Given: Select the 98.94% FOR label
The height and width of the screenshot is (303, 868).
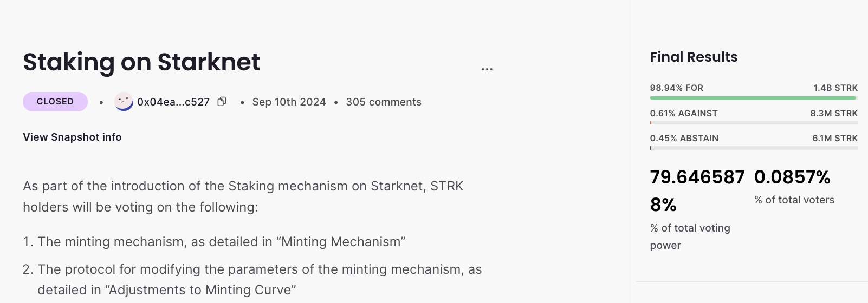Looking at the screenshot, I should pos(676,88).
